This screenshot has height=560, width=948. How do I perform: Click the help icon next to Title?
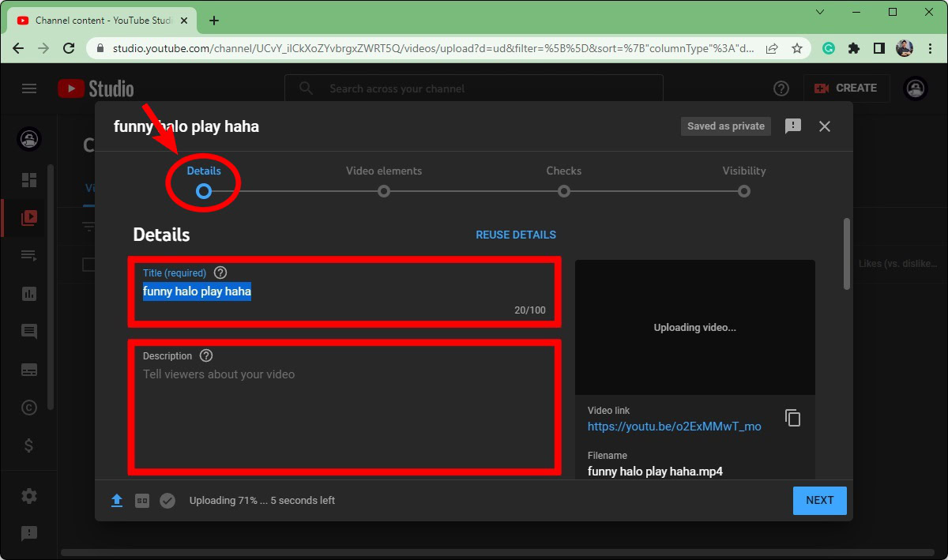220,272
